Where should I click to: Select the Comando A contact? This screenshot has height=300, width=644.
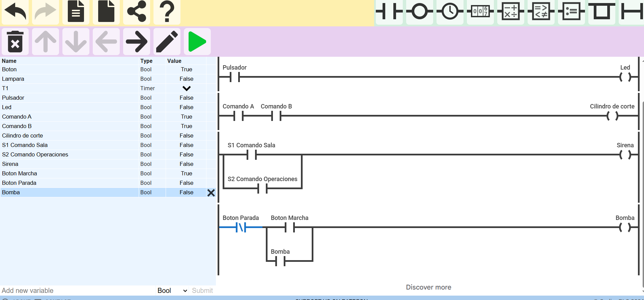tap(238, 116)
